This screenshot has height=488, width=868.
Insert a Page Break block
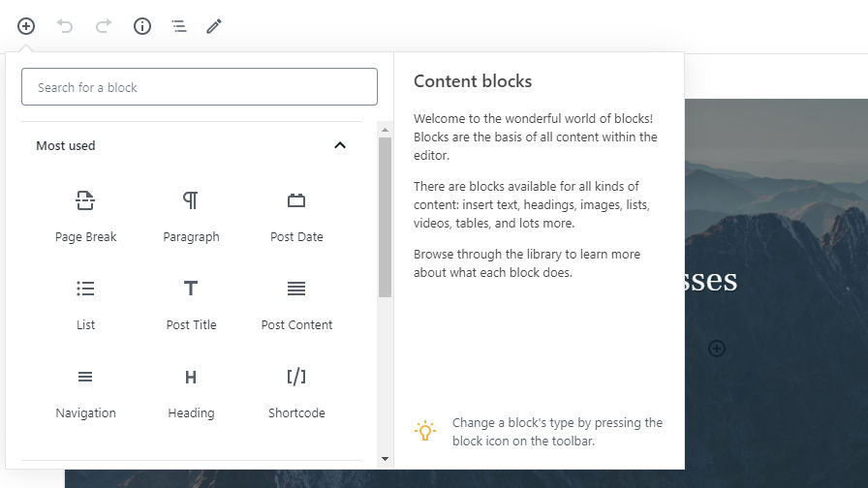click(86, 215)
